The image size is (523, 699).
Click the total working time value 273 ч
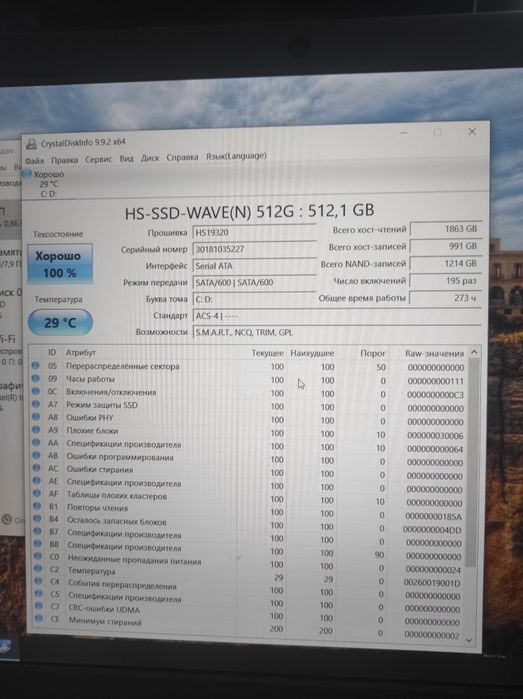click(x=446, y=298)
